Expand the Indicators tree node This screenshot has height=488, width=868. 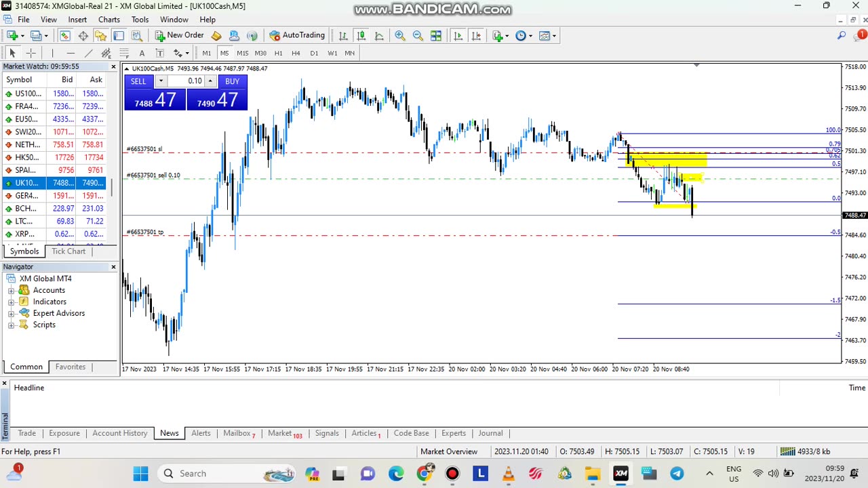pyautogui.click(x=11, y=302)
